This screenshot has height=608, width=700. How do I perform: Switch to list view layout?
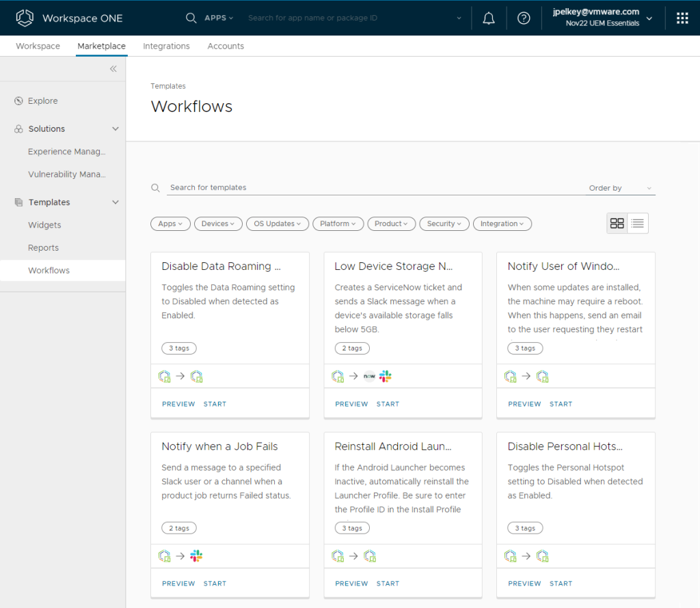point(638,223)
